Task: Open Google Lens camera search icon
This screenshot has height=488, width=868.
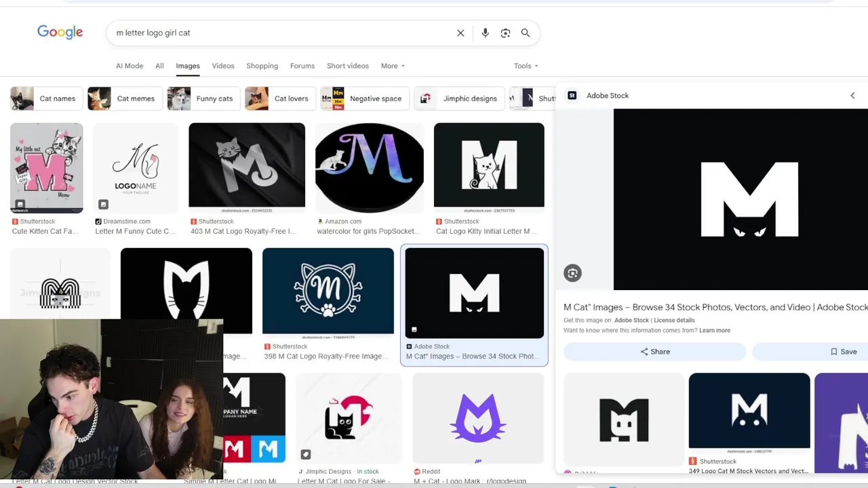Action: 505,33
